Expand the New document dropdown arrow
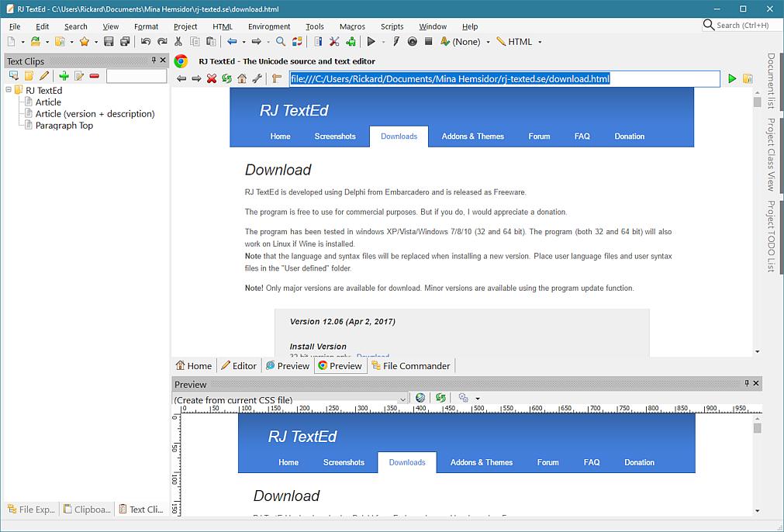 22,42
